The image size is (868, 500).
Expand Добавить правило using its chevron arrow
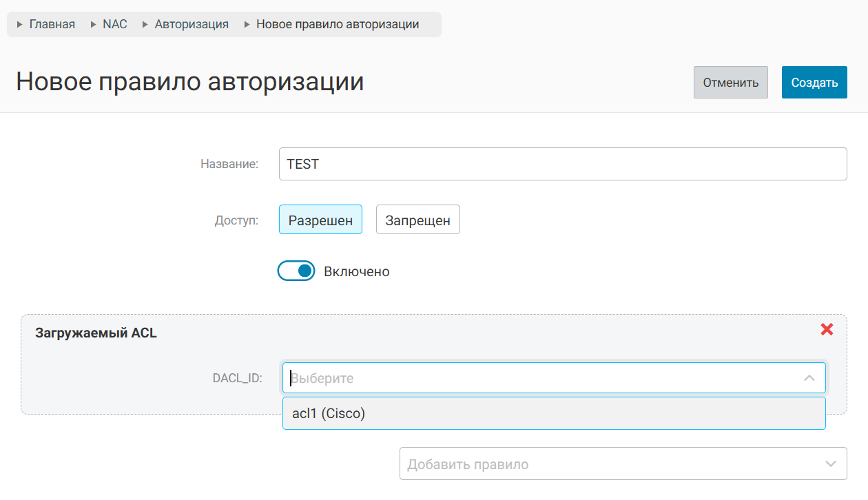(831, 464)
